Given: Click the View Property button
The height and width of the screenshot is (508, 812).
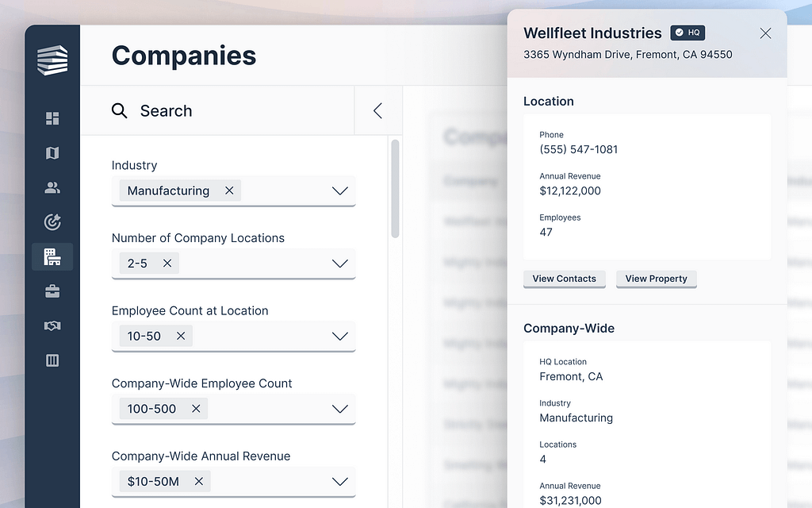Looking at the screenshot, I should (656, 279).
